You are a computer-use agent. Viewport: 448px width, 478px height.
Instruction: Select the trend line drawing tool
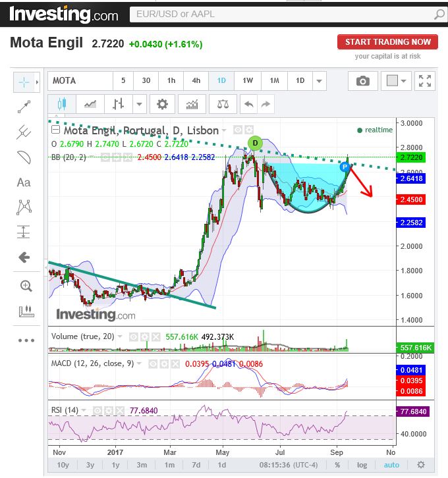tap(24, 107)
